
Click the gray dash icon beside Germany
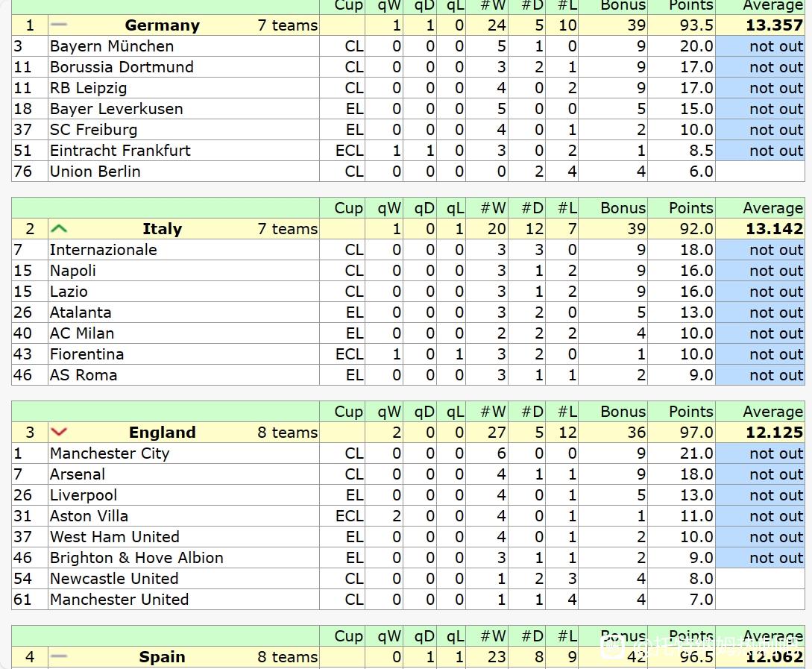point(59,25)
